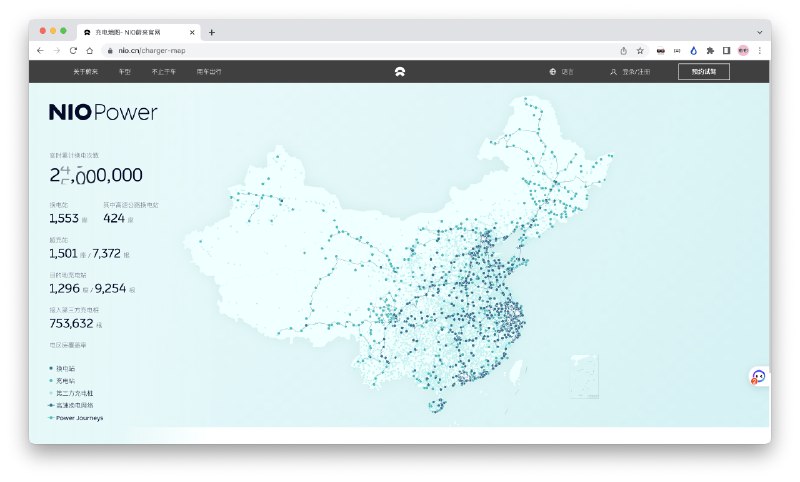
Task: Click the second legend entry with teal dot
Action: click(62, 381)
